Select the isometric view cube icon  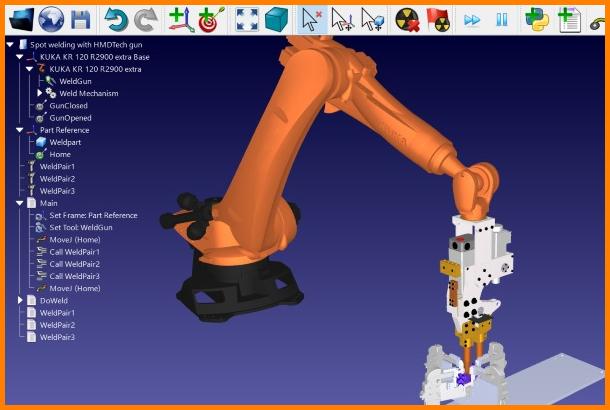click(x=276, y=19)
